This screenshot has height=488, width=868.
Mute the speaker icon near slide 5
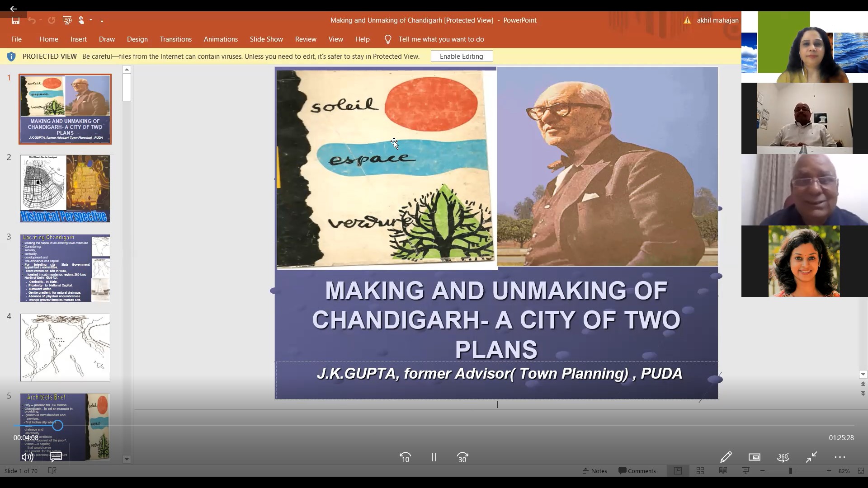27,457
